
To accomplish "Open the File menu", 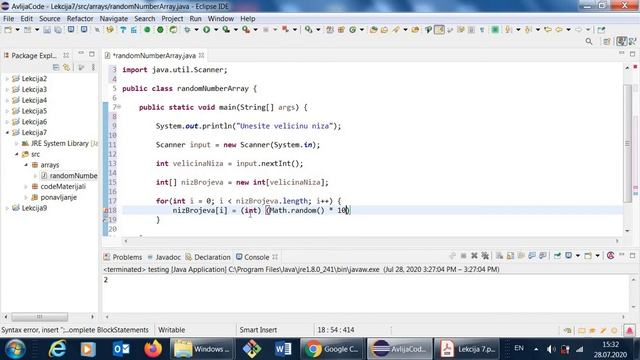I will [x=9, y=19].
